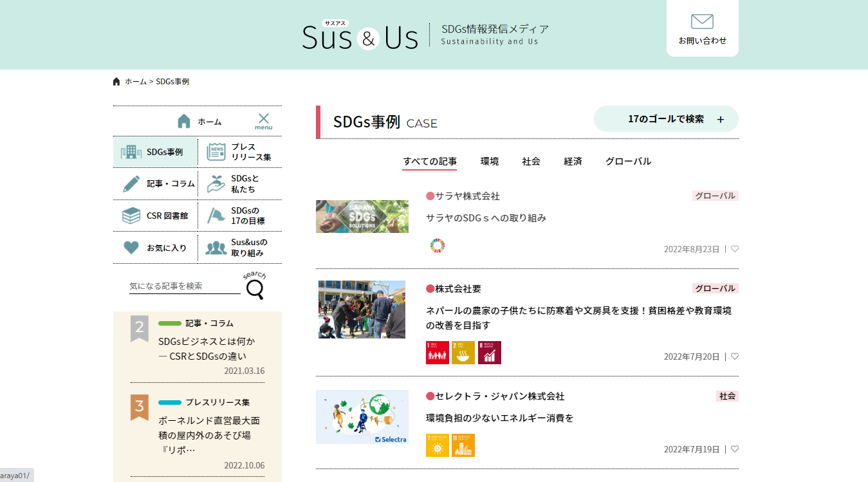The height and width of the screenshot is (482, 868).
Task: Click the magnifying glass search icon
Action: tap(255, 290)
